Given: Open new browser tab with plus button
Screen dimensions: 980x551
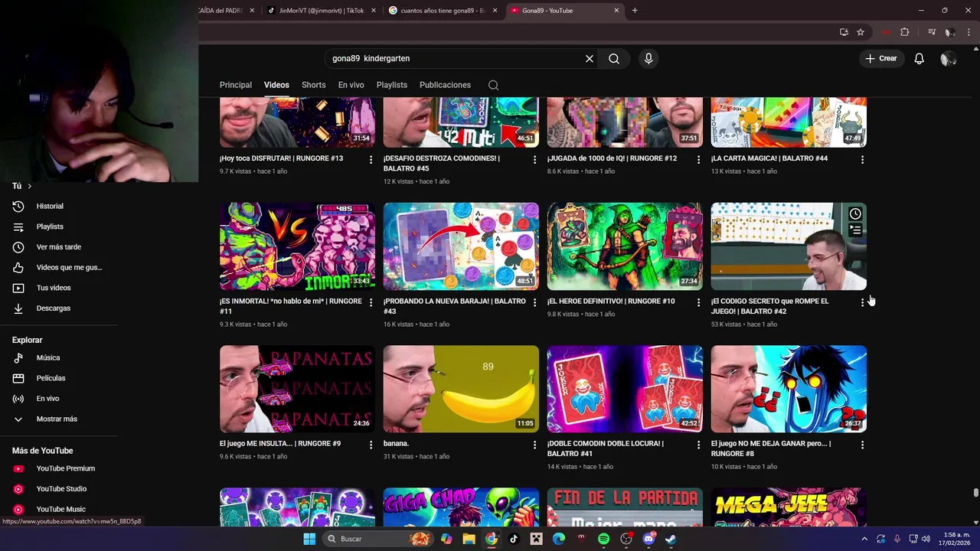Looking at the screenshot, I should coord(635,11).
